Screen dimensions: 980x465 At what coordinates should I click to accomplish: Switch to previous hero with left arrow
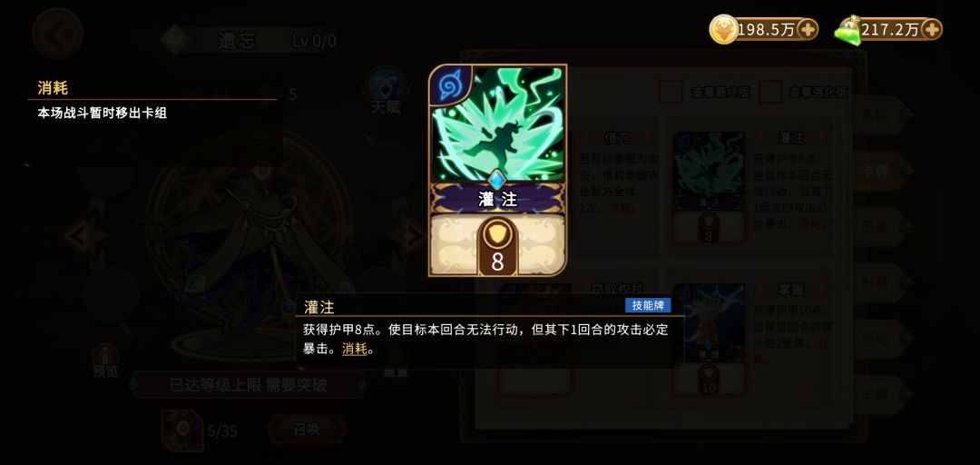[x=83, y=236]
